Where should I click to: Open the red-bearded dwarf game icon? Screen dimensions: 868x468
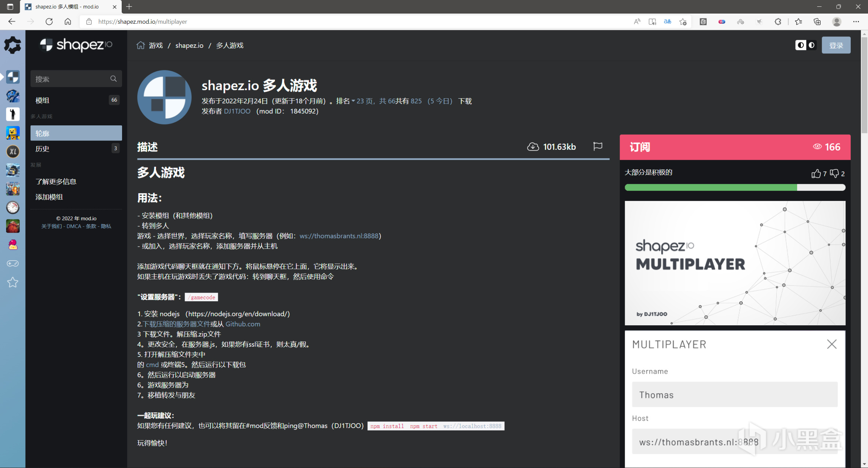[x=13, y=226]
